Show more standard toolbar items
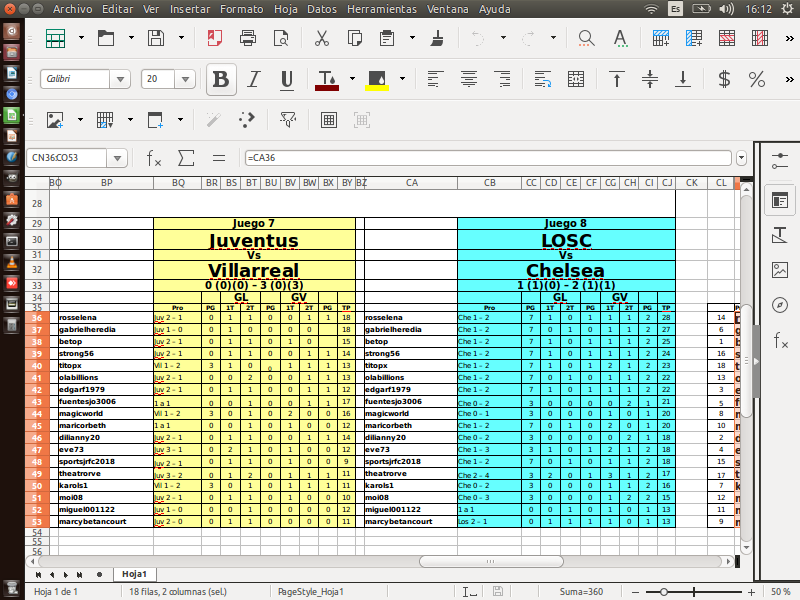The height and width of the screenshot is (600, 800). [789, 38]
